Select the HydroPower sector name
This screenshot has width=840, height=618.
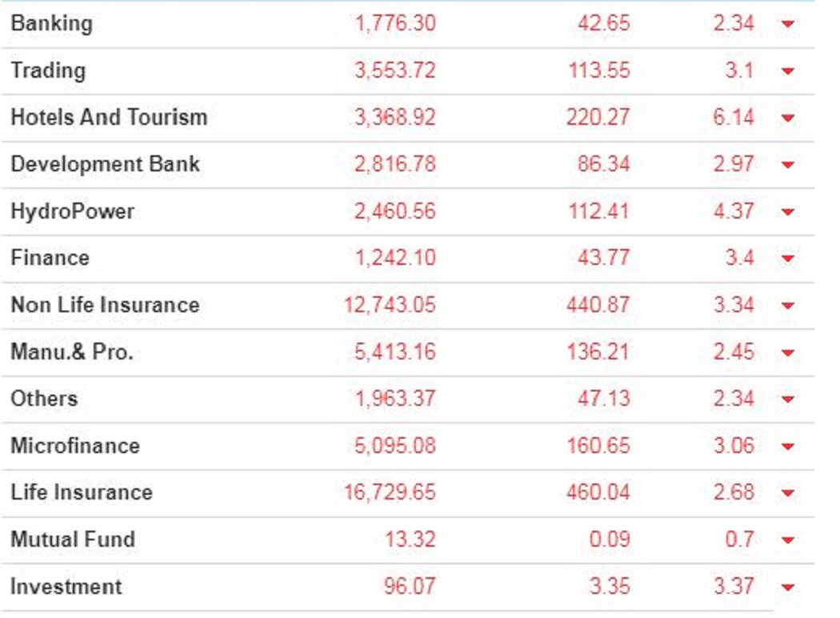pos(72,211)
